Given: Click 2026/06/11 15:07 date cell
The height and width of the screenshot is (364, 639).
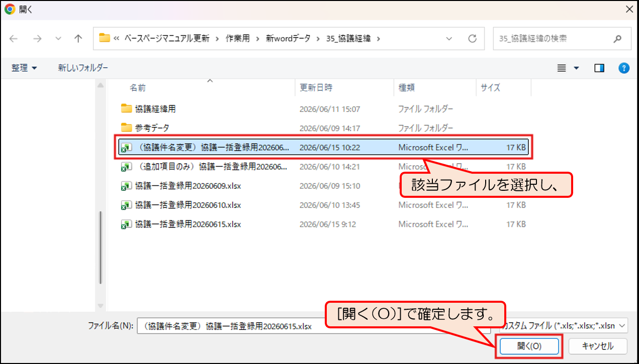Looking at the screenshot, I should pos(329,108).
